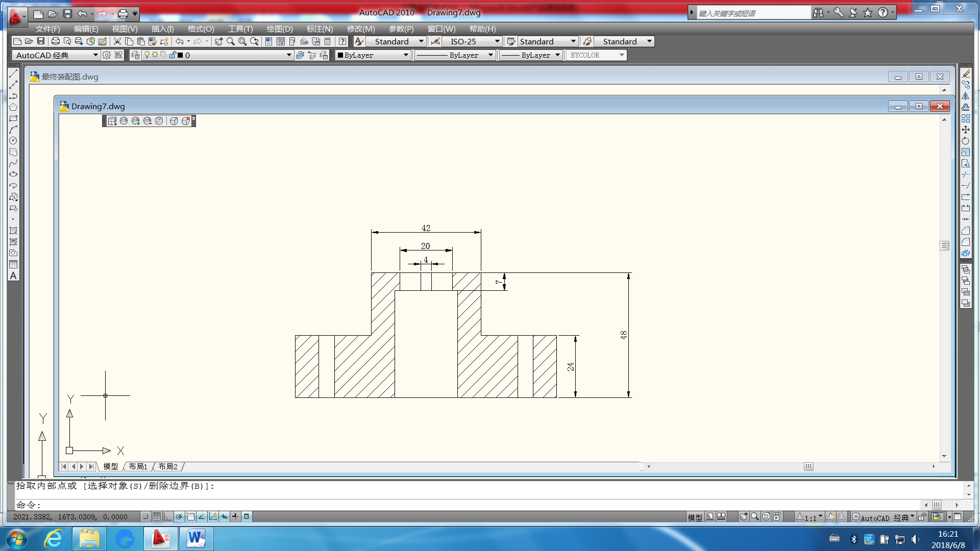The image size is (980, 551).
Task: Click the Print plot icon
Action: [x=56, y=41]
